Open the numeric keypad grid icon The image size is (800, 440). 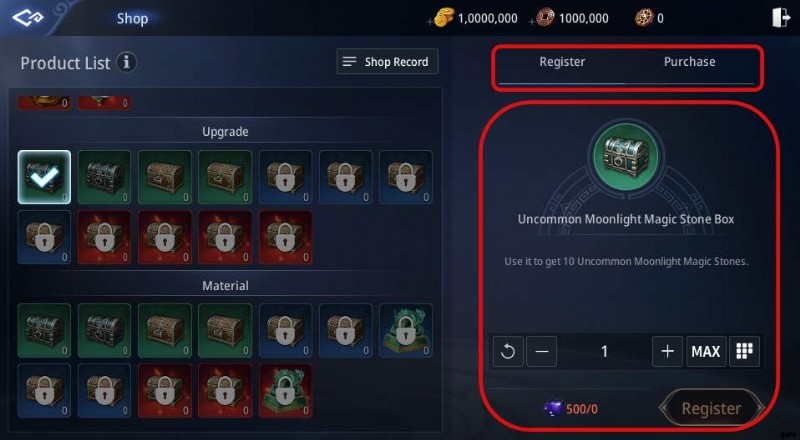click(744, 351)
